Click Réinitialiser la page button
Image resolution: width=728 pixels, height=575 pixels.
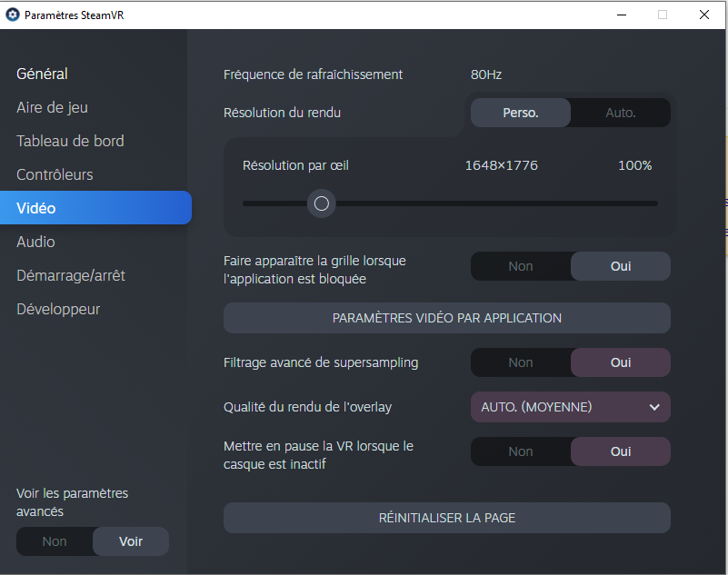click(446, 518)
